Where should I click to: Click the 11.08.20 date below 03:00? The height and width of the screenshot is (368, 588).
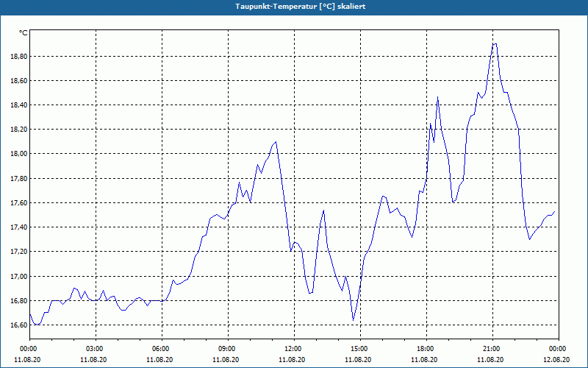pyautogui.click(x=93, y=360)
